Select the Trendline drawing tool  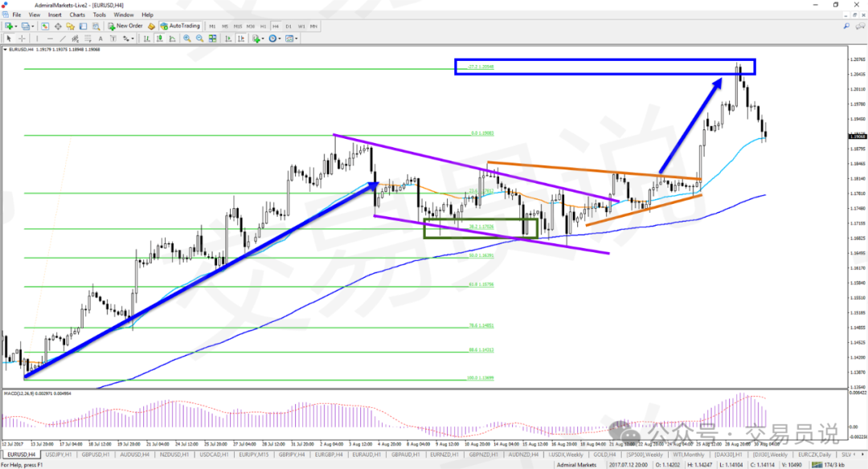[x=63, y=39]
